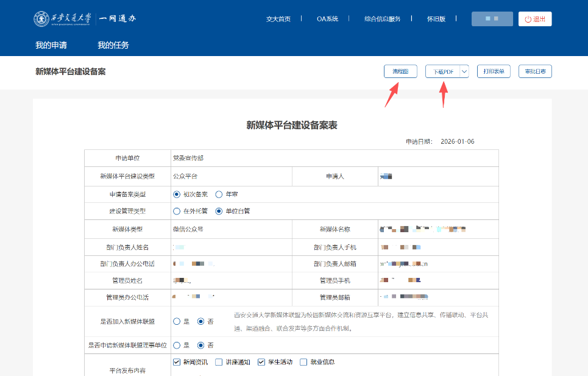Open the OA系统 link
Viewport: 588px width, 376px height.
(x=327, y=19)
